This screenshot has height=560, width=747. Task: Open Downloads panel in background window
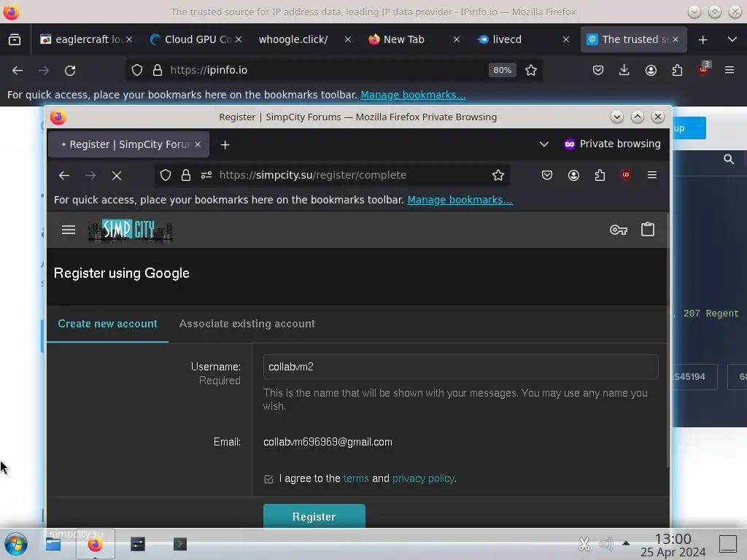coord(624,71)
